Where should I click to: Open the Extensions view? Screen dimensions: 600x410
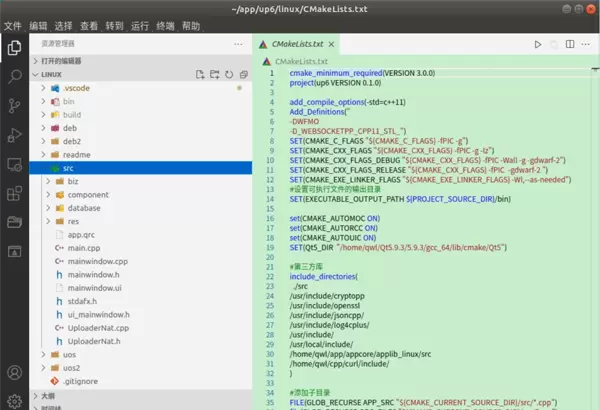click(14, 193)
